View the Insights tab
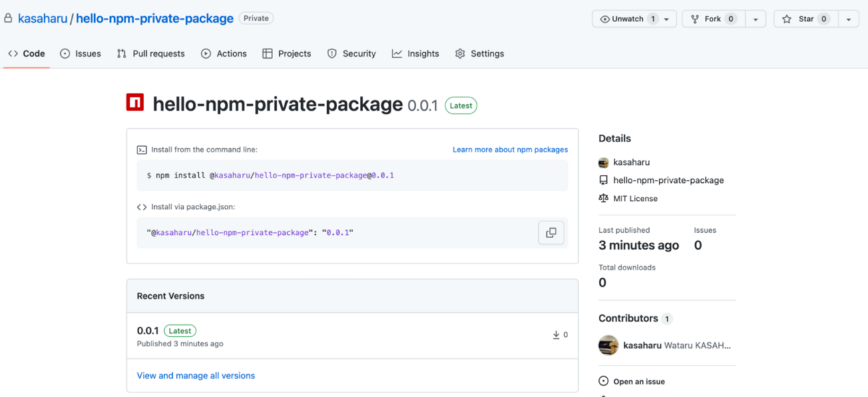 (x=415, y=53)
